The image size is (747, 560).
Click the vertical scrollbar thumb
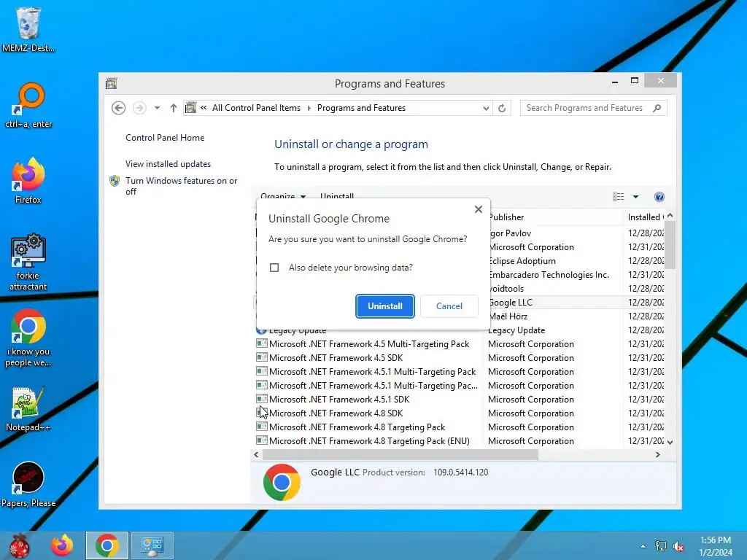click(x=670, y=245)
